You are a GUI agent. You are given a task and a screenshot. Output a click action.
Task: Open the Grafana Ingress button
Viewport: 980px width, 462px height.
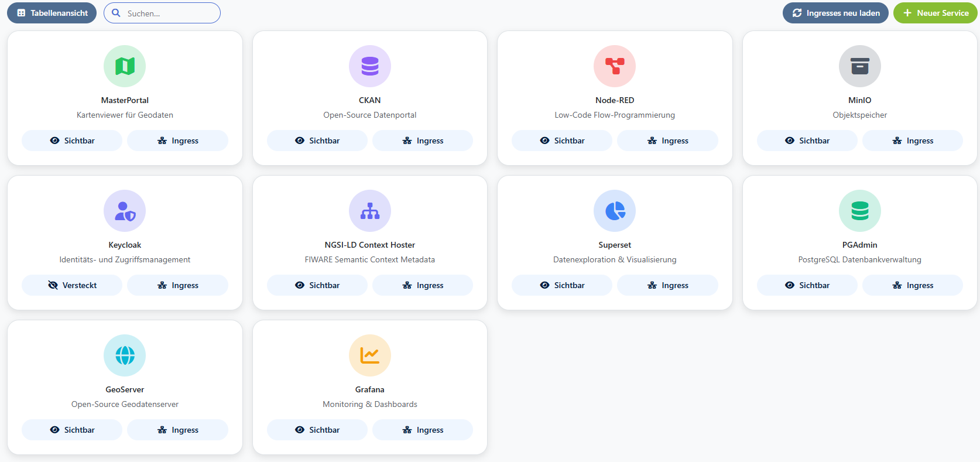423,430
